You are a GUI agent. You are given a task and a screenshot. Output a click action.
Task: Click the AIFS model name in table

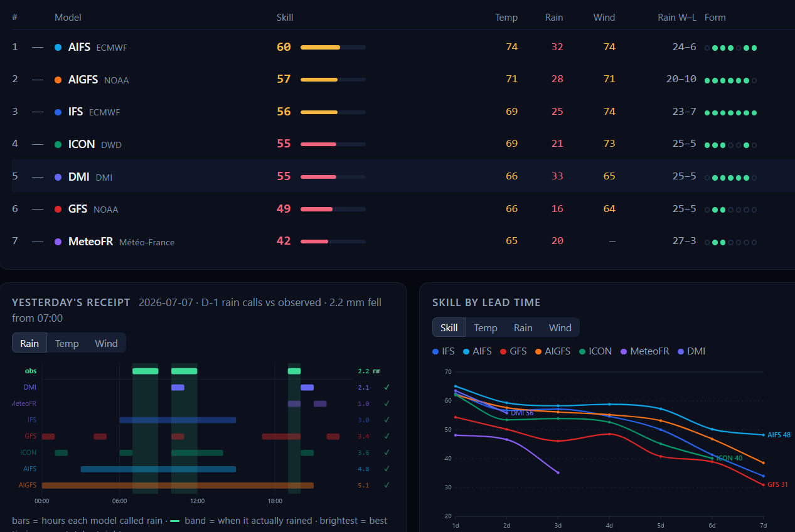(79, 47)
